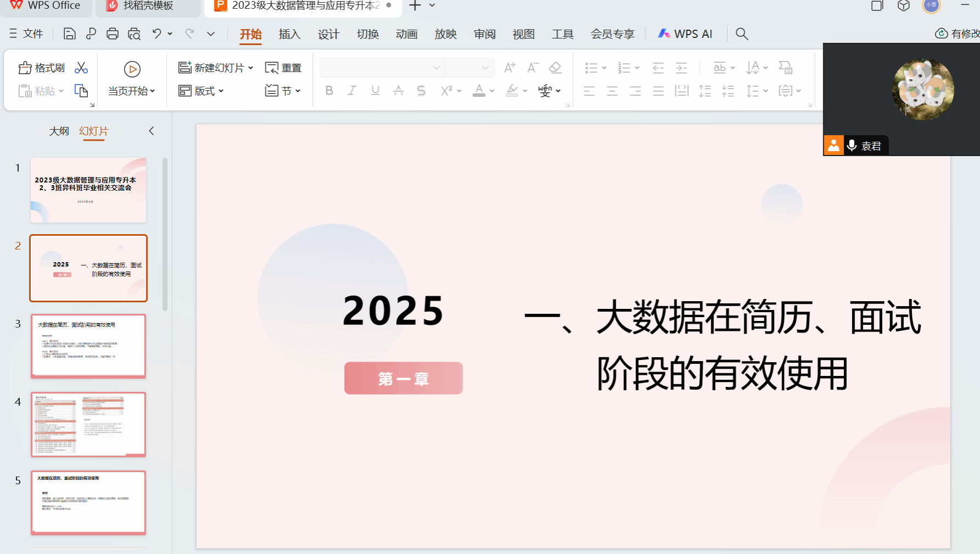The image size is (980, 554).
Task: Click the scissors cut icon
Action: pyautogui.click(x=81, y=68)
